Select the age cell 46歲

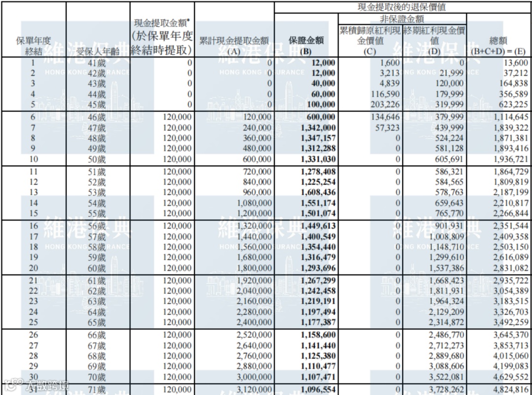pos(97,117)
